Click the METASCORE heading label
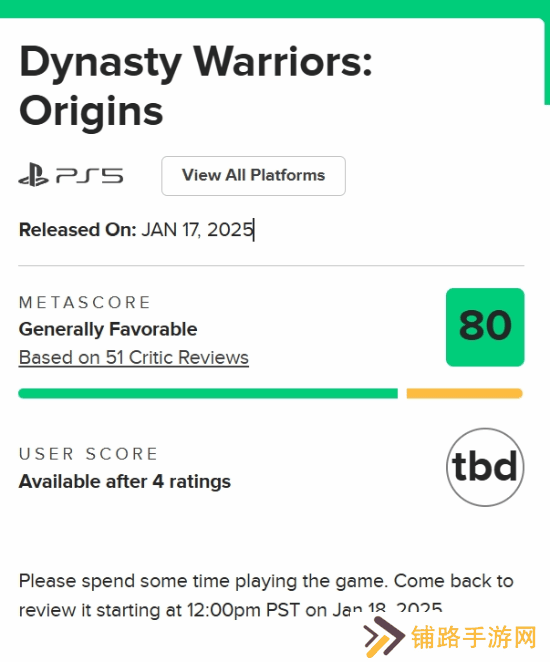 tap(85, 302)
